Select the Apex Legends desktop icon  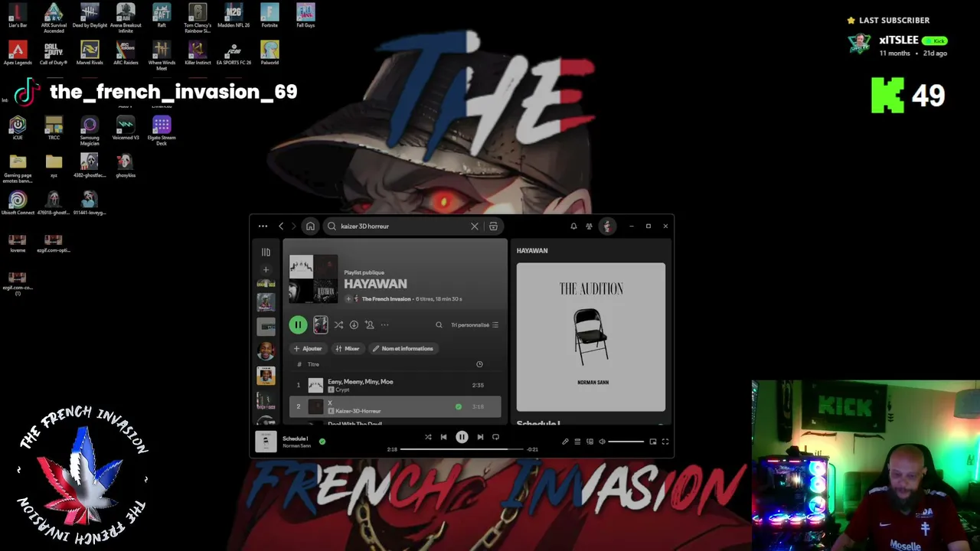pyautogui.click(x=18, y=54)
